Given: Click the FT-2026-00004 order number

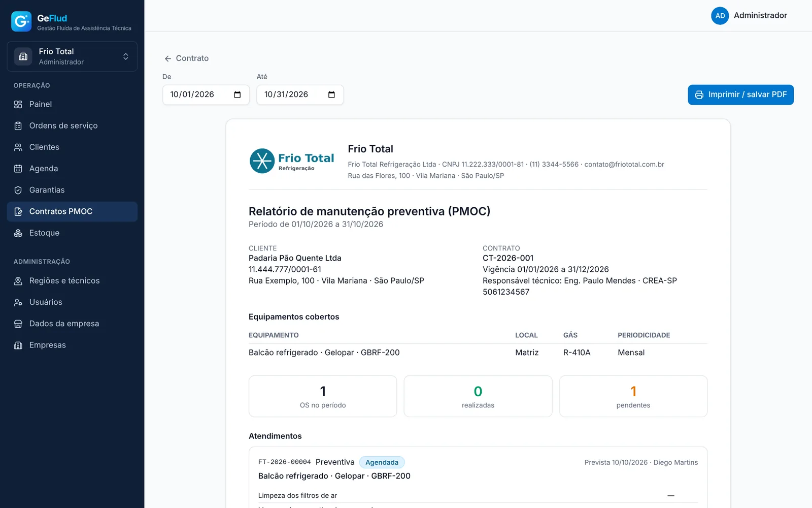Looking at the screenshot, I should coord(284,462).
